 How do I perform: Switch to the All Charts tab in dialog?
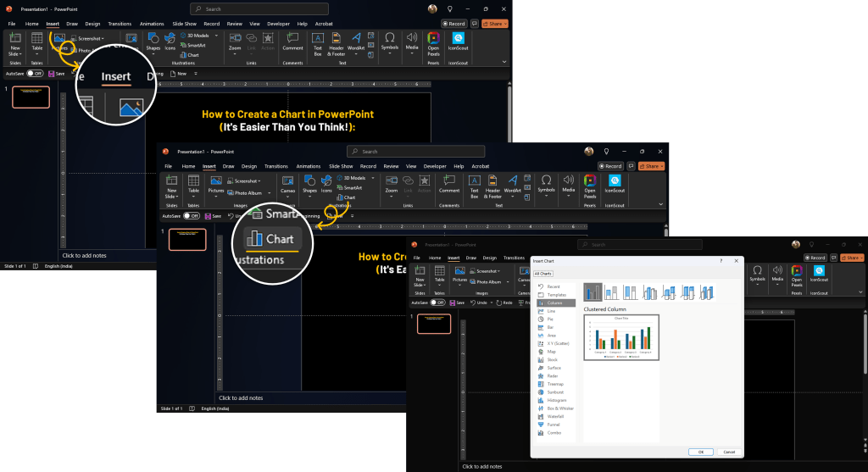pos(542,274)
